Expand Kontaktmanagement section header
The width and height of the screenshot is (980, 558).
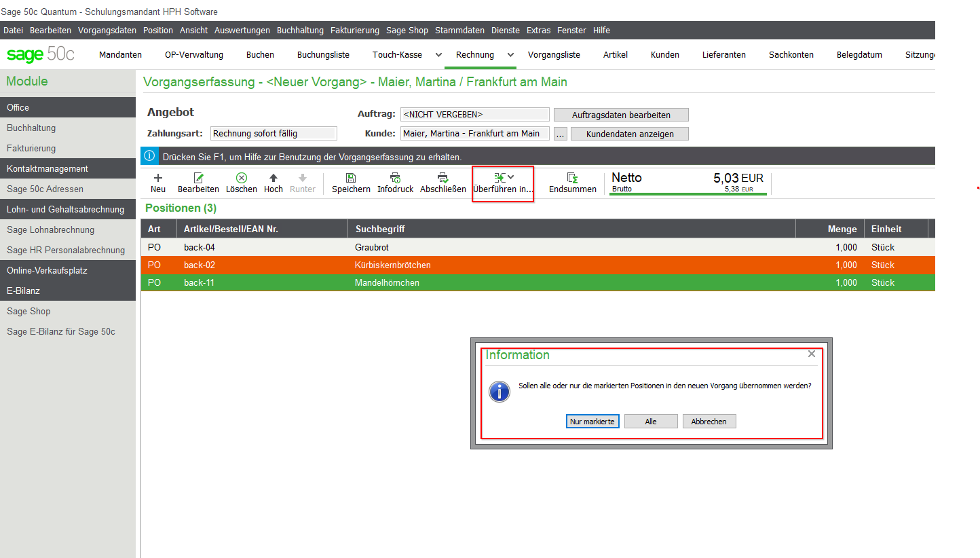click(68, 168)
